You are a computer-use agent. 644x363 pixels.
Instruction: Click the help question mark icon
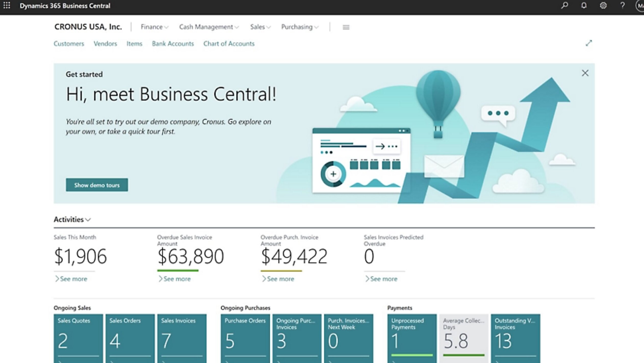click(x=622, y=5)
